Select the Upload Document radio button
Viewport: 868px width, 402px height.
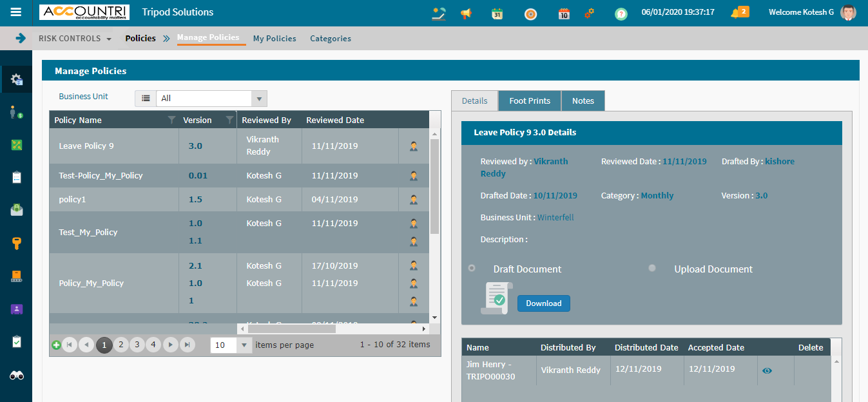pos(652,268)
